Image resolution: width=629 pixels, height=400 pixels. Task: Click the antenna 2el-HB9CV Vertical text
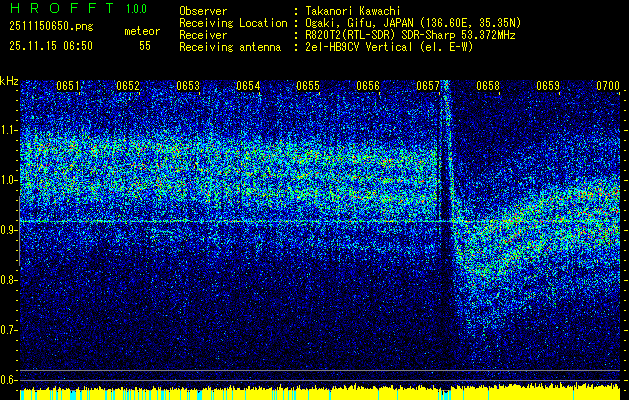click(x=389, y=47)
